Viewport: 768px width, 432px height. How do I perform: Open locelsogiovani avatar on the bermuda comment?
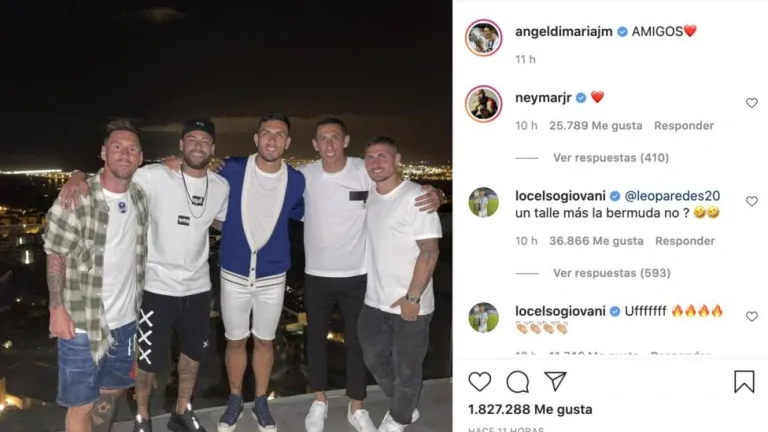tap(483, 202)
